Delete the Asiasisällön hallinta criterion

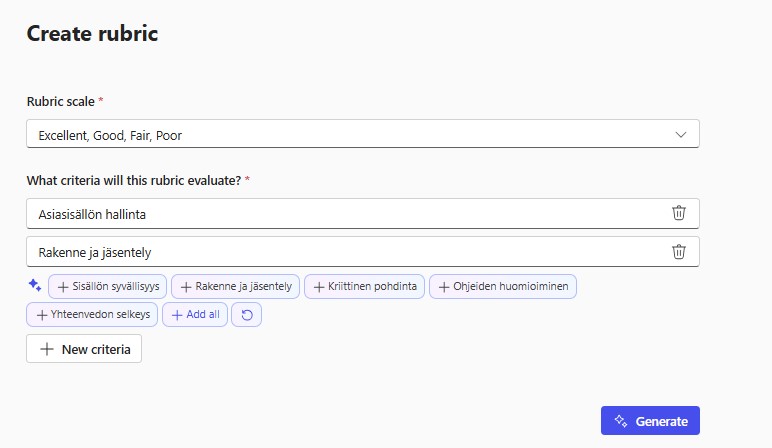(x=678, y=213)
